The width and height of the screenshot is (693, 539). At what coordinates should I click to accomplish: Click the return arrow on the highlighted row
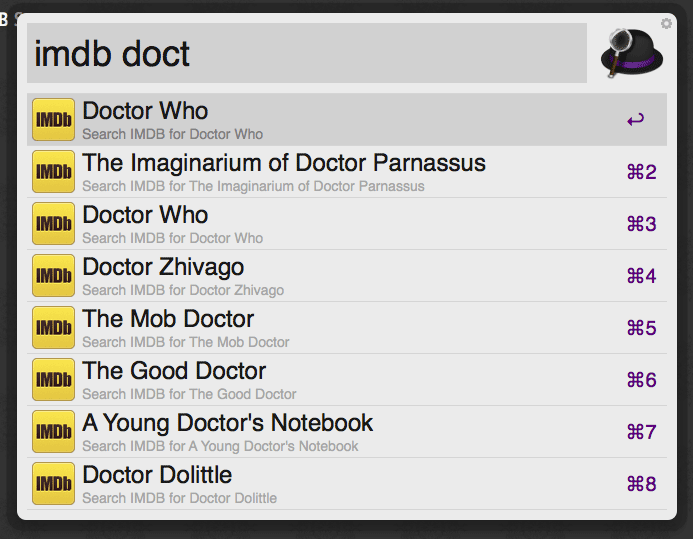coord(635,120)
